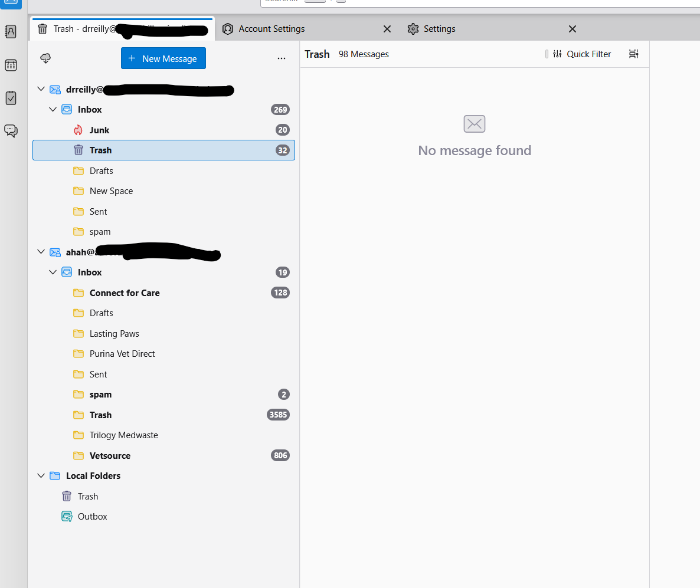Open the ahah Drafts folder
This screenshot has width=700, height=588.
[163, 313]
